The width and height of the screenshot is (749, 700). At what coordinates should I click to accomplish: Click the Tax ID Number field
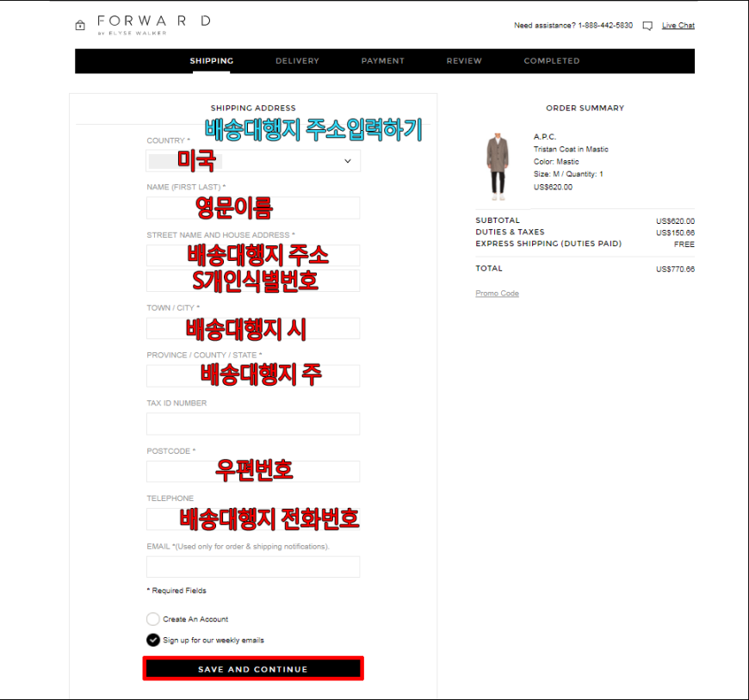coord(253,424)
